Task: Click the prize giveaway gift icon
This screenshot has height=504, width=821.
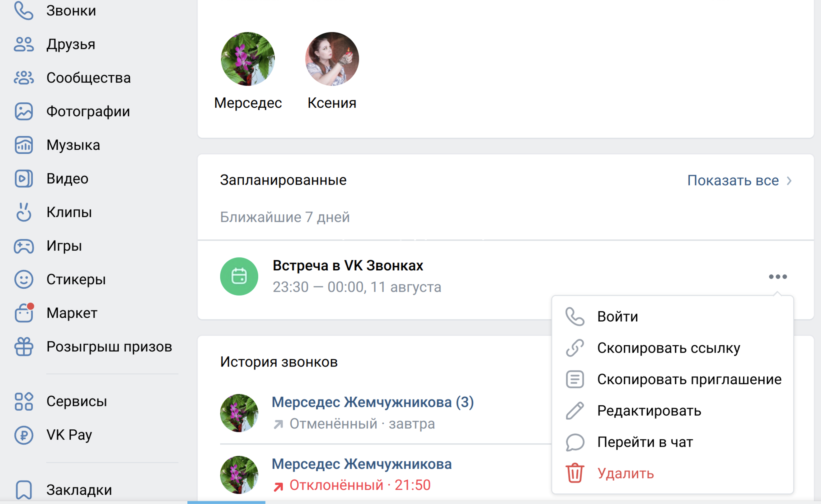Action: (x=24, y=347)
